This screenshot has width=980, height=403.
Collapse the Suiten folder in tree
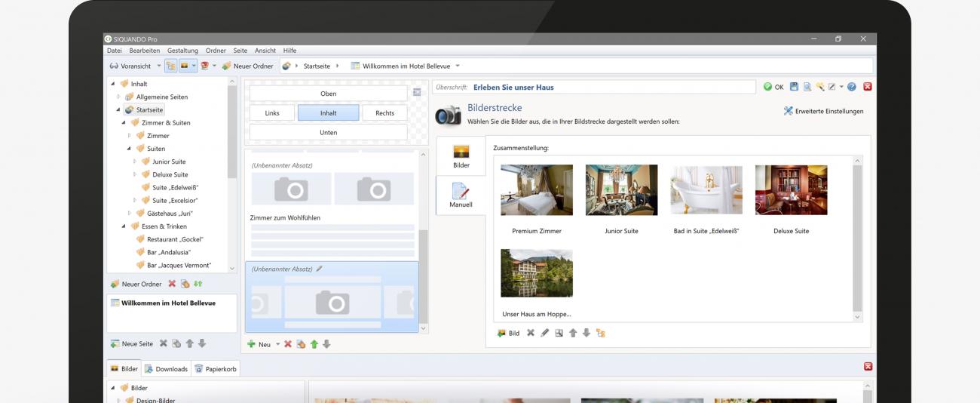pos(130,149)
